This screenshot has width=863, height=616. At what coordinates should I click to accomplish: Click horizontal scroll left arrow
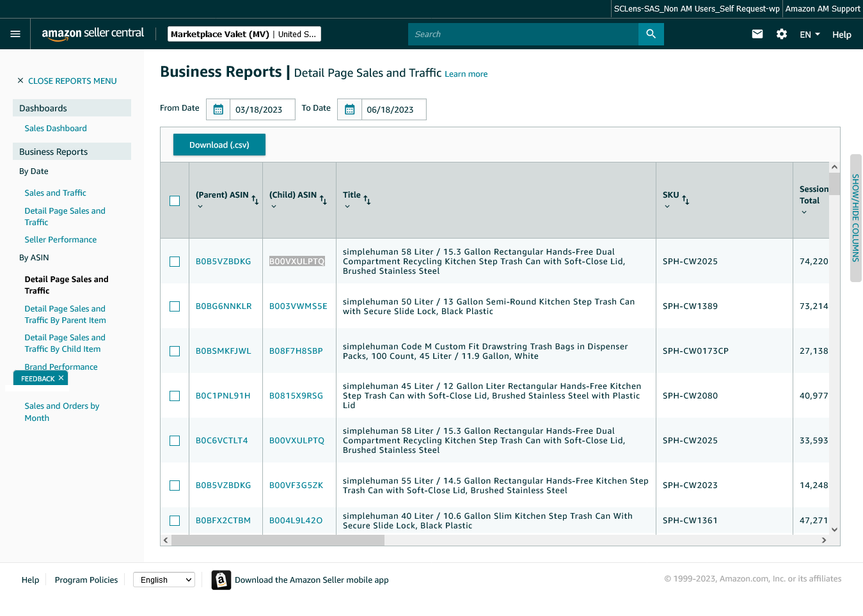166,540
